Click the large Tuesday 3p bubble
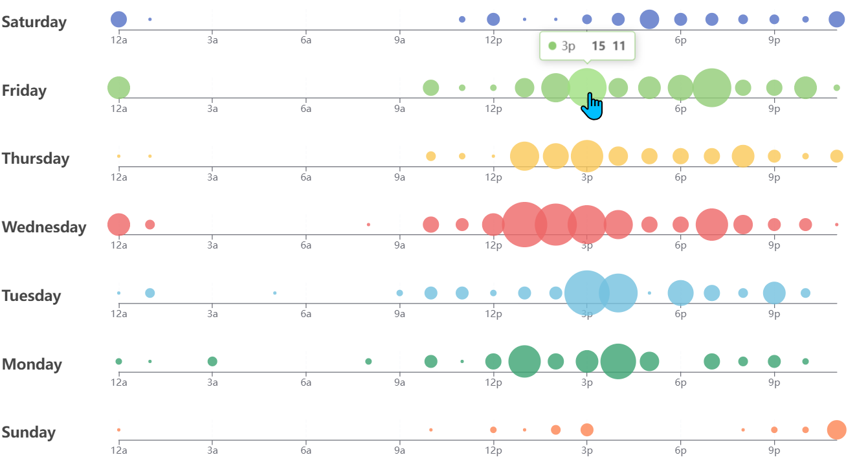Image resolution: width=868 pixels, height=466 pixels. pos(586,293)
